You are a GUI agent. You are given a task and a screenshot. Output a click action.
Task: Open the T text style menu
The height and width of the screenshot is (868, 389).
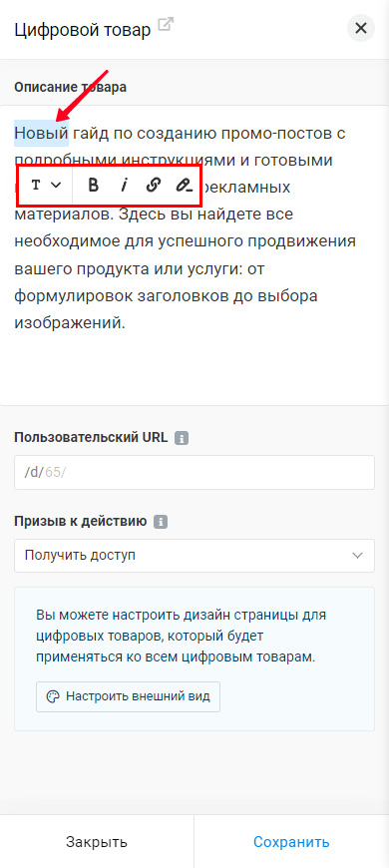(x=45, y=185)
